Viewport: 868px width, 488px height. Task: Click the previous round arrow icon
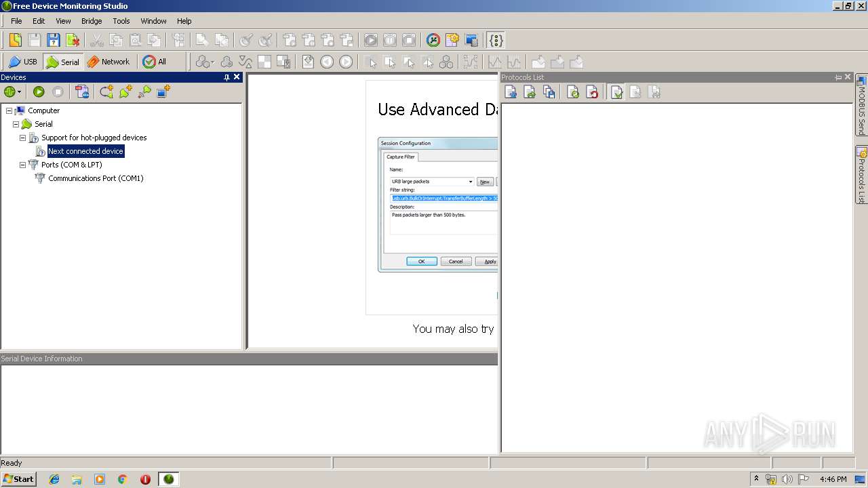[x=327, y=62]
